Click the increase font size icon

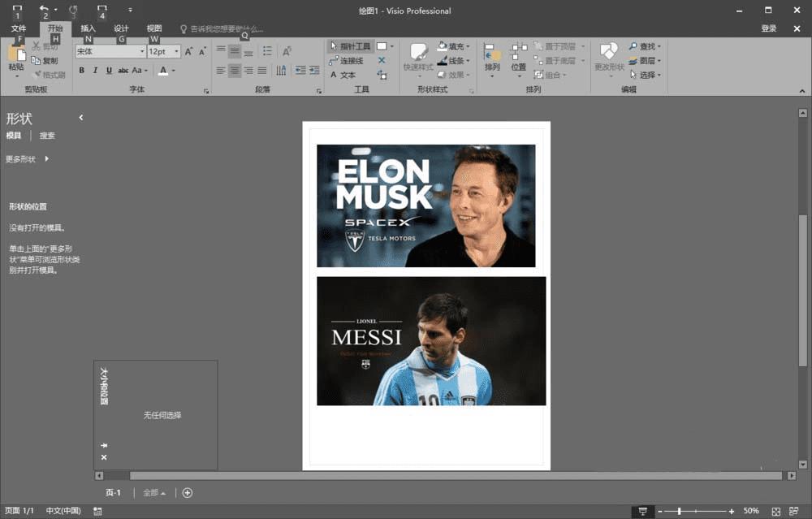(188, 51)
